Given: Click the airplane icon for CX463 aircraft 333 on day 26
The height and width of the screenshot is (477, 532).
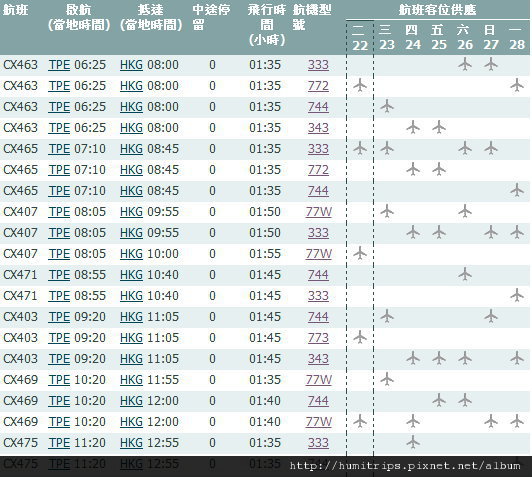Looking at the screenshot, I should click(x=465, y=64).
